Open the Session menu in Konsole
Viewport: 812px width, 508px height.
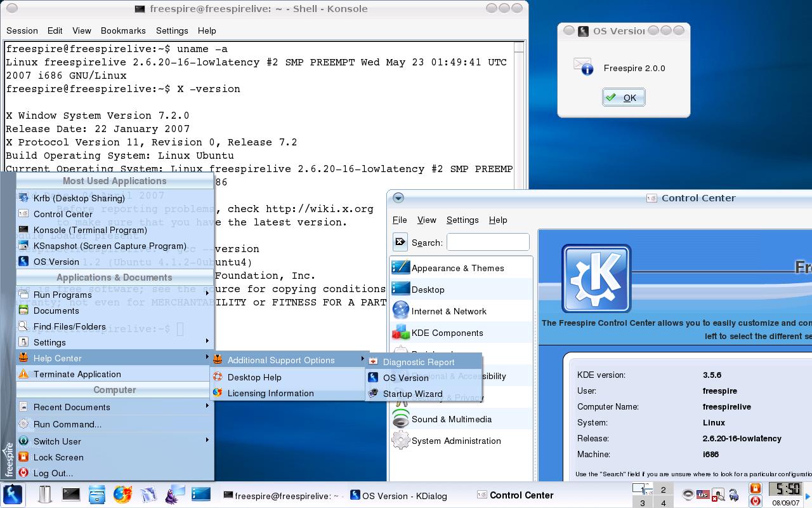coord(22,30)
